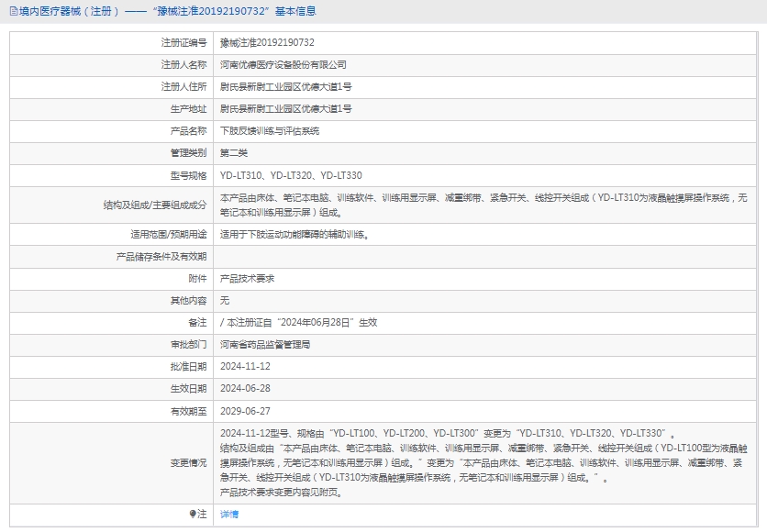
Task: Click the 适用范围/预期用途 value text
Action: [295, 235]
